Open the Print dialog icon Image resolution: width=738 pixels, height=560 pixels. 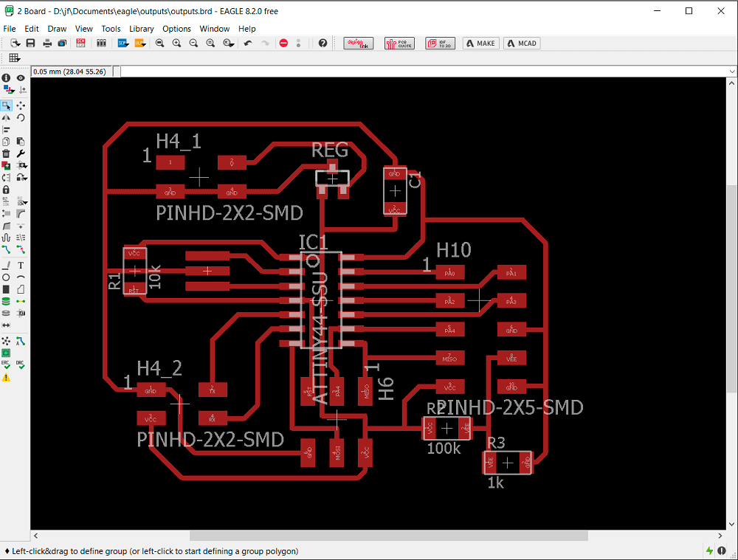pos(47,44)
